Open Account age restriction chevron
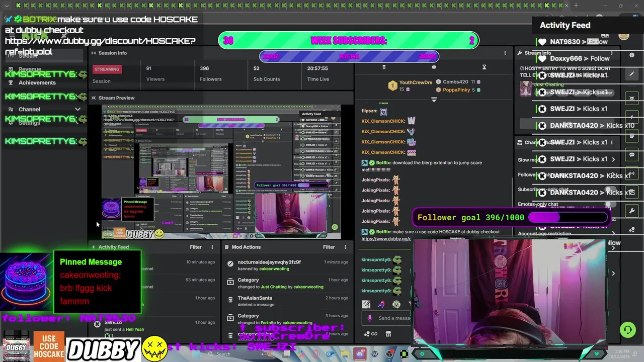Screen dimensions: 644x362 [x=613, y=233]
